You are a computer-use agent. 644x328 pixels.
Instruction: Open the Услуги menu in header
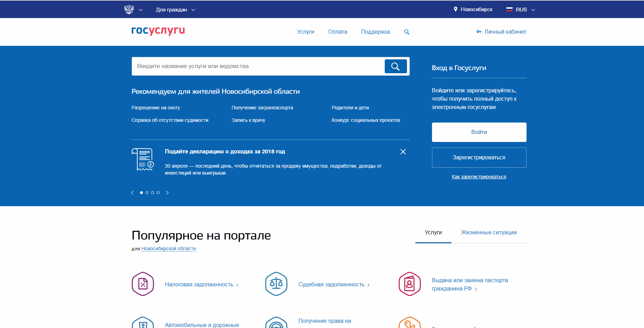pos(305,32)
